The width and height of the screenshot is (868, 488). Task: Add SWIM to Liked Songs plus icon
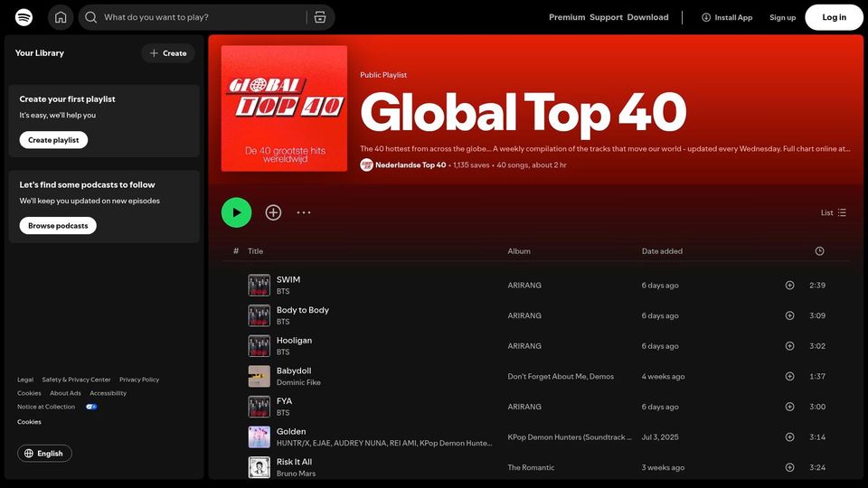pos(790,286)
